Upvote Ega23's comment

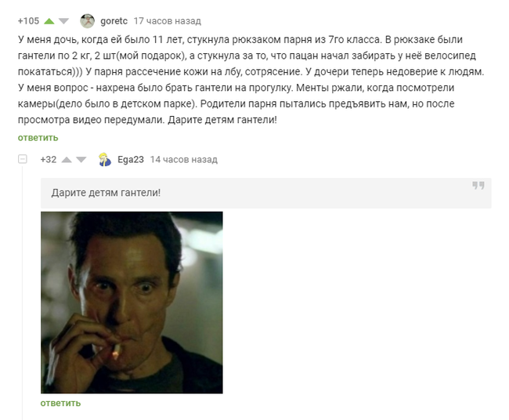[x=67, y=160]
